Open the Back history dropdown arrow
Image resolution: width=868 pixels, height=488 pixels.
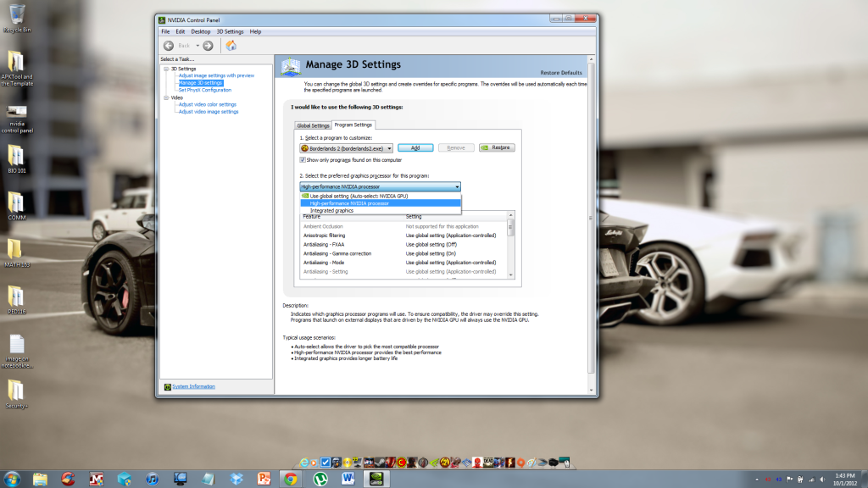(198, 46)
